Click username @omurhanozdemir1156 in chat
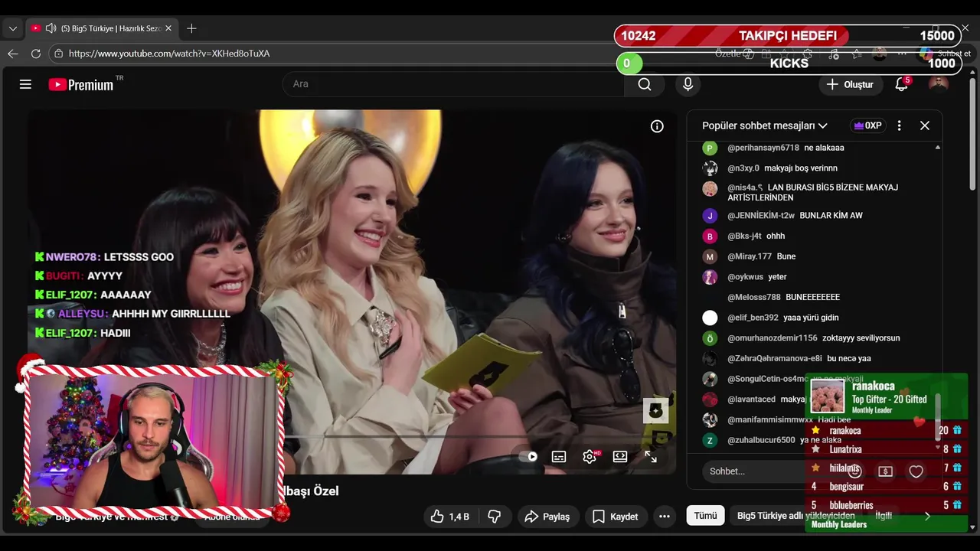The image size is (980, 551). coord(773,338)
